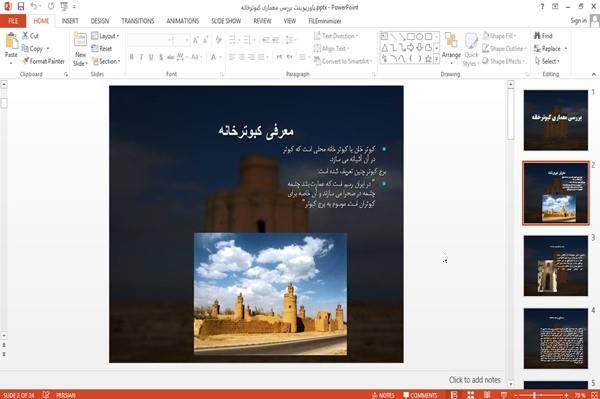Screen dimensions: 600x399
Task: Toggle text Shadow formatting
Action: click(161, 57)
